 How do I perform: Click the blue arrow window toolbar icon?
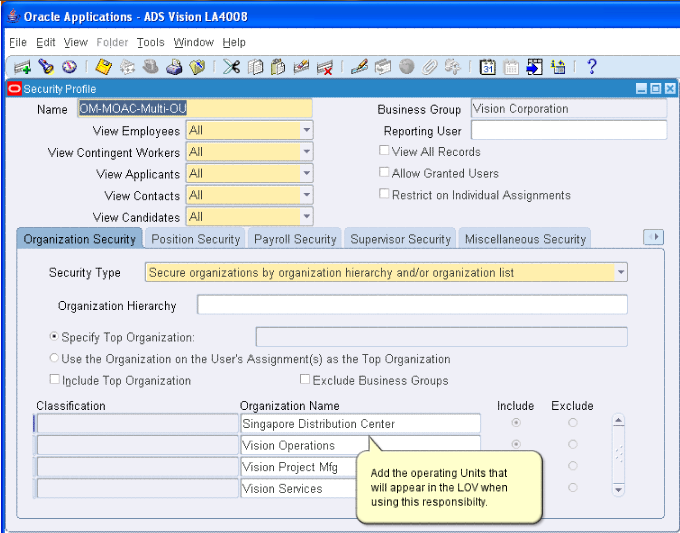click(x=534, y=67)
